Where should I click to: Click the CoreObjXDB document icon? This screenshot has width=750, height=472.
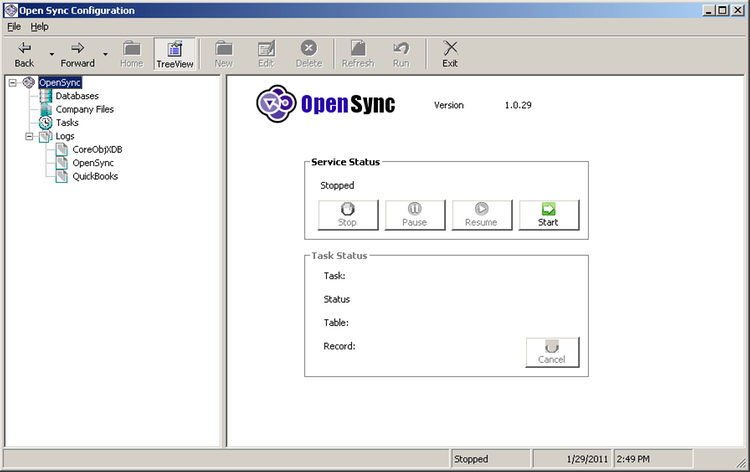62,150
